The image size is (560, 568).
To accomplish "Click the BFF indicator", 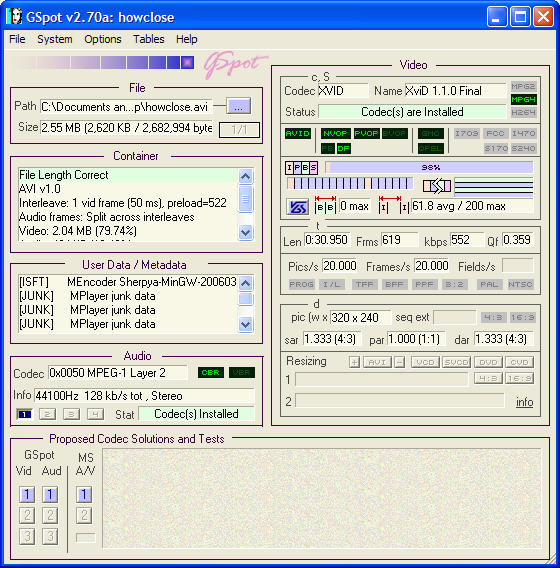I will click(x=394, y=284).
